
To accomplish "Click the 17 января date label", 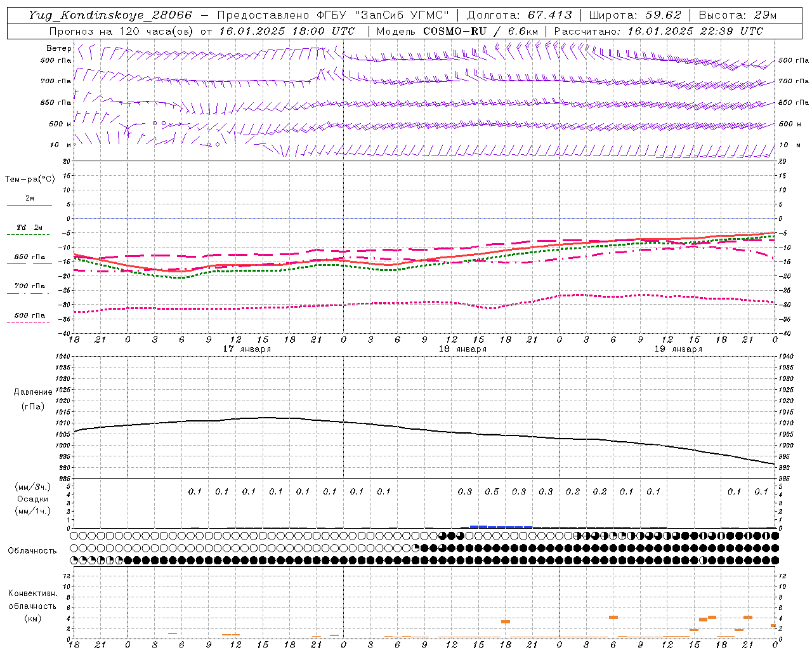I will 247,349.
